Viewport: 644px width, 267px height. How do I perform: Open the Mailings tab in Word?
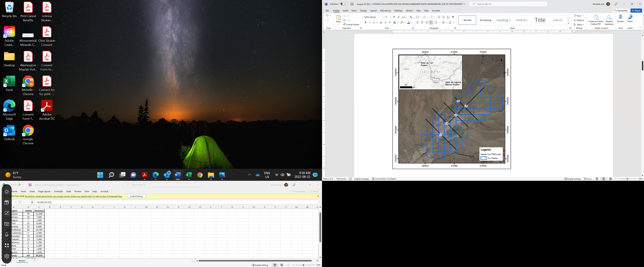tap(398, 11)
